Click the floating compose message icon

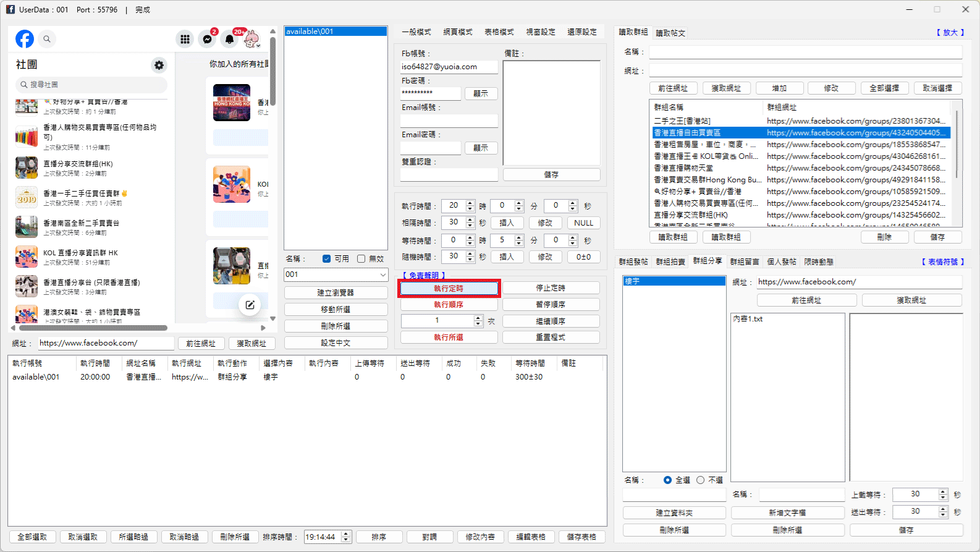[x=250, y=305]
